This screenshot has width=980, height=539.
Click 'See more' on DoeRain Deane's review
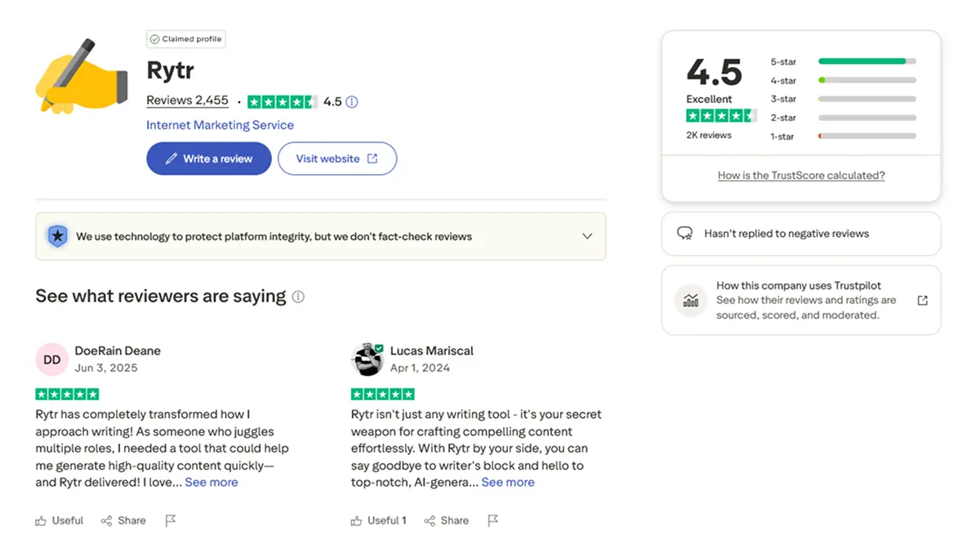coord(212,482)
